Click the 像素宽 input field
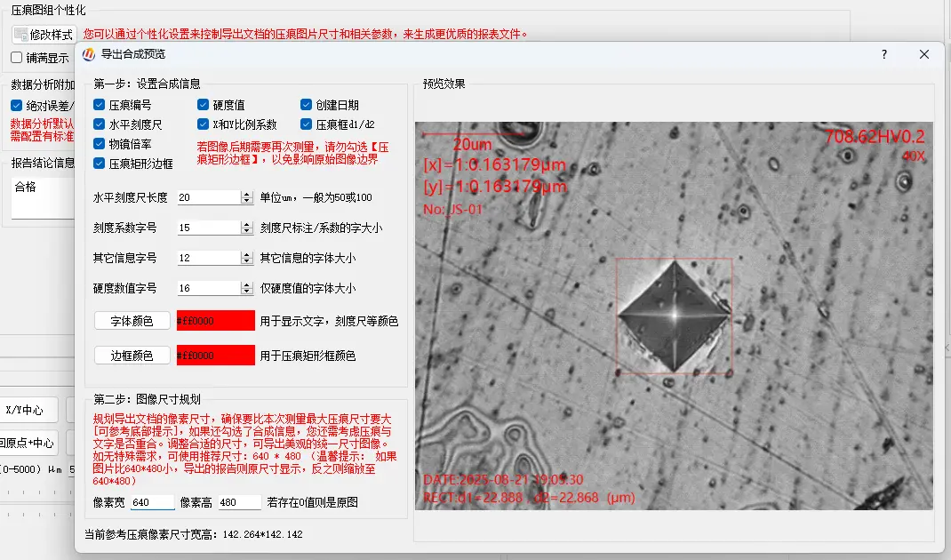The image size is (951, 560). pos(152,502)
